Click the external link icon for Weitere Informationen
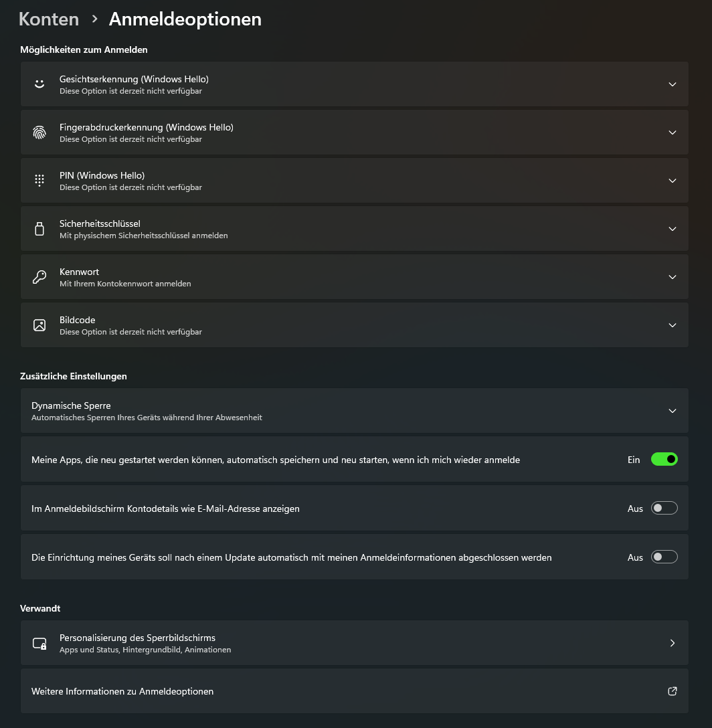The height and width of the screenshot is (728, 712). coord(673,691)
